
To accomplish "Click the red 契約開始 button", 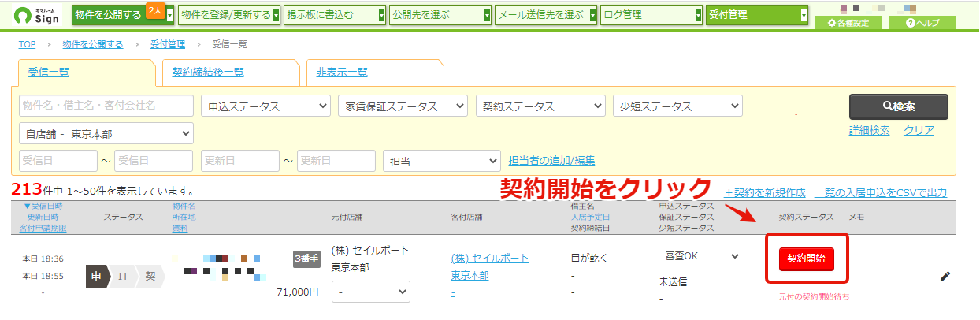I will click(x=806, y=259).
